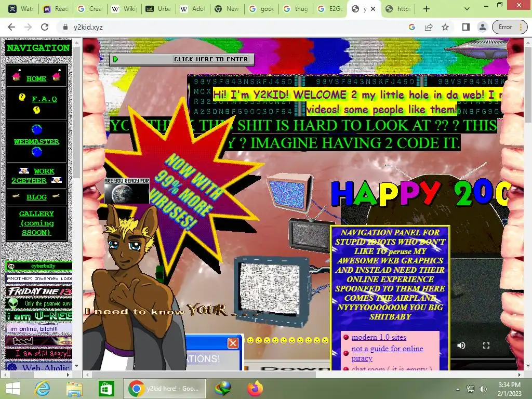Image resolution: width=532 pixels, height=399 pixels.
Task: Switch to the E2Gu tab
Action: coord(330,9)
